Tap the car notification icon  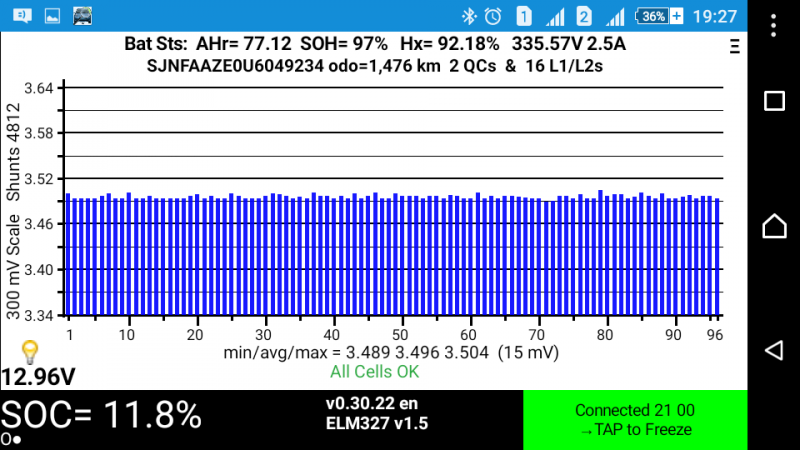[82, 16]
